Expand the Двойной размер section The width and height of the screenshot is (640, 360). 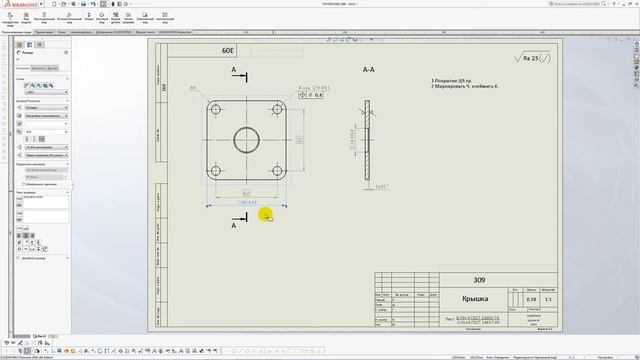pos(67,258)
